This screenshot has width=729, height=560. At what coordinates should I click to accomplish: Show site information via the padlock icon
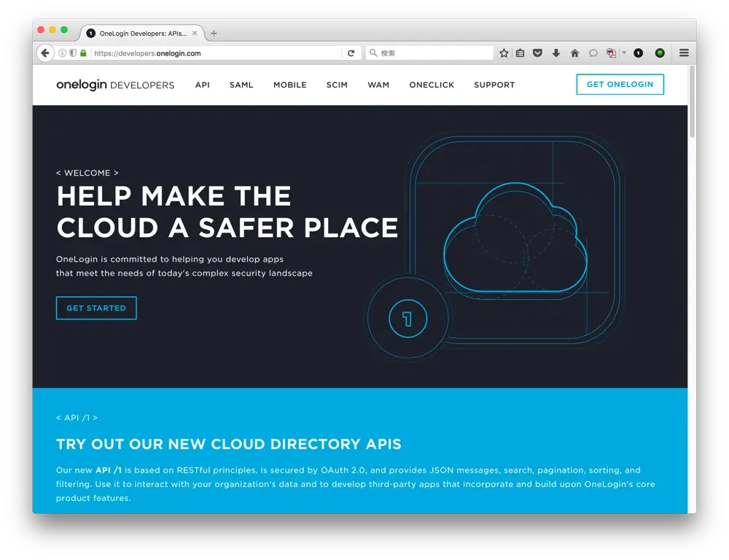point(83,53)
